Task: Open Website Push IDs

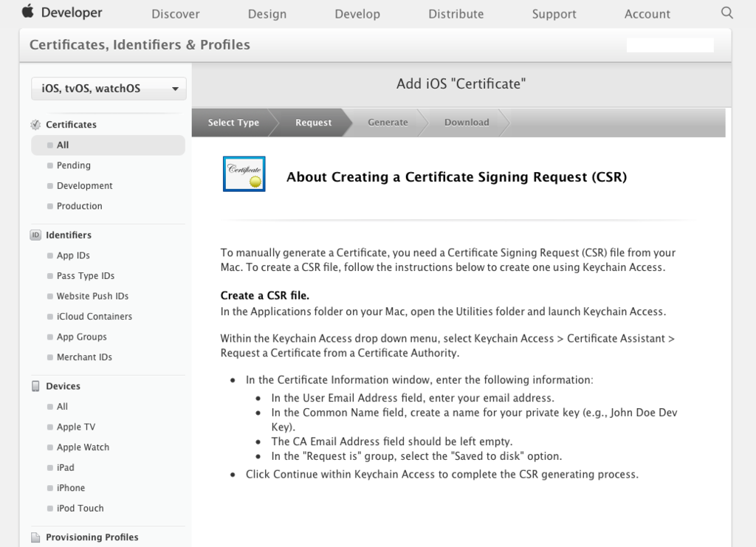Action: coord(92,296)
